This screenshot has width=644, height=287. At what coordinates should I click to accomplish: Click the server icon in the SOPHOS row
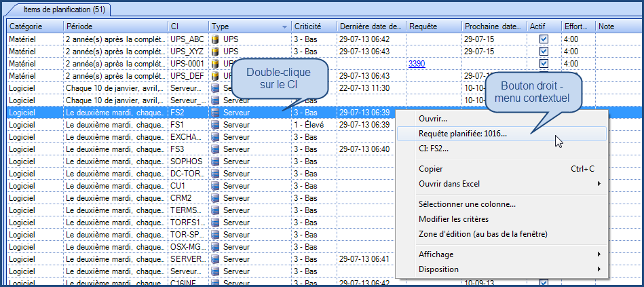[x=216, y=161]
